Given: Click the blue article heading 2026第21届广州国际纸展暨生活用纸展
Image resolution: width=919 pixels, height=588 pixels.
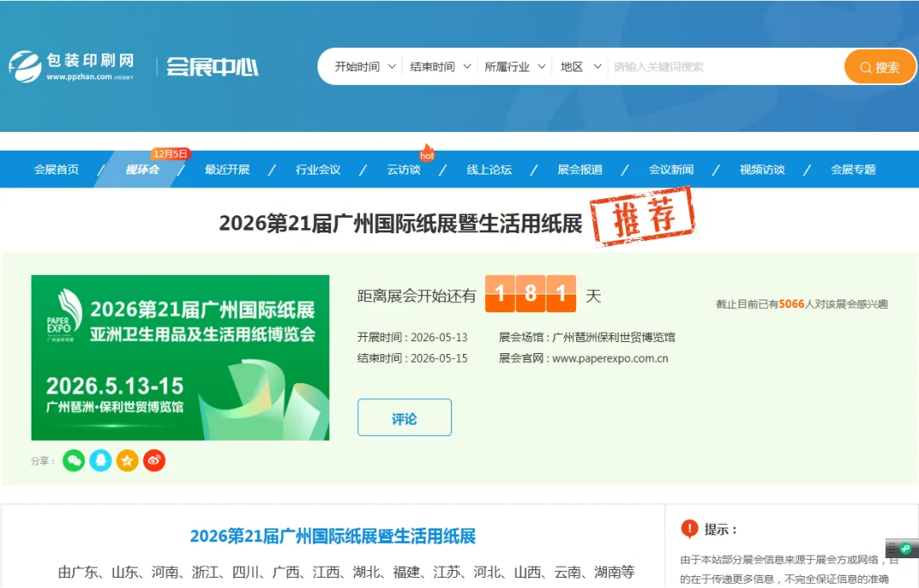Looking at the screenshot, I should [333, 536].
